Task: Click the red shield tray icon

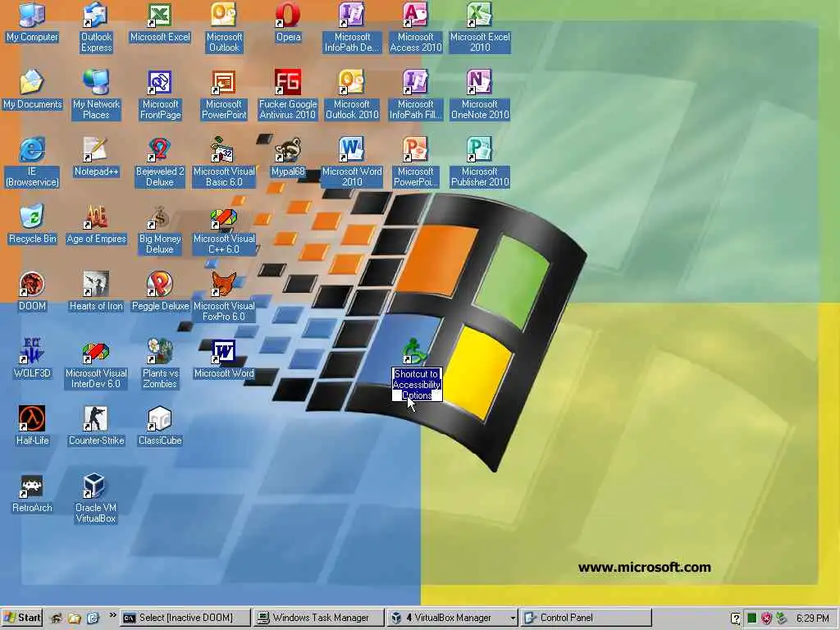Action: (x=767, y=619)
